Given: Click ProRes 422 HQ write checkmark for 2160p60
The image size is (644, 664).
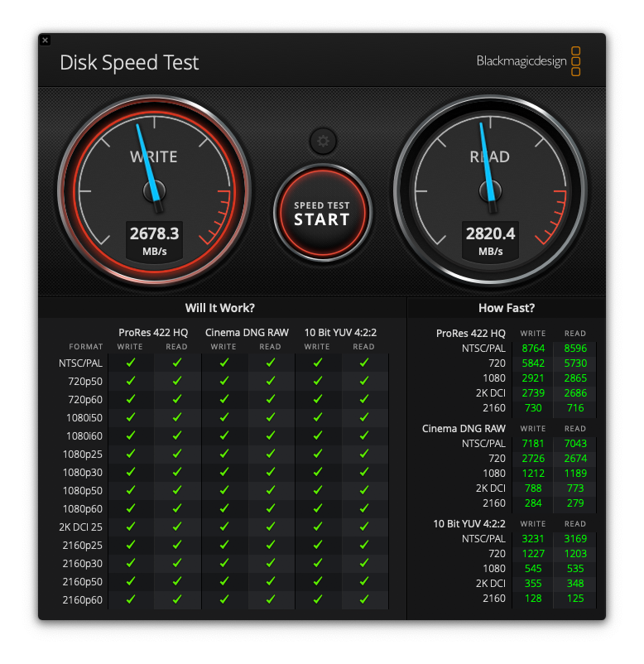Looking at the screenshot, I should pos(131,599).
